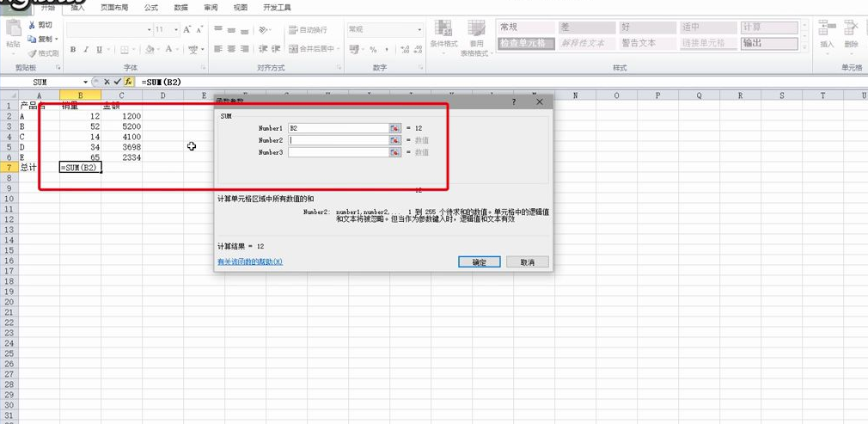This screenshot has height=424, width=868.
Task: Click the dialog help question mark
Action: click(x=515, y=101)
